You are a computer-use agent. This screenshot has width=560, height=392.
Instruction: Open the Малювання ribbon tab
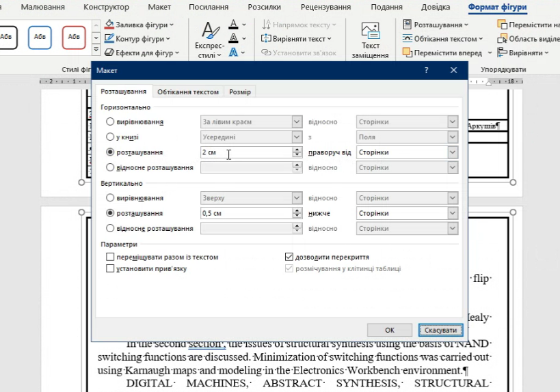(43, 7)
